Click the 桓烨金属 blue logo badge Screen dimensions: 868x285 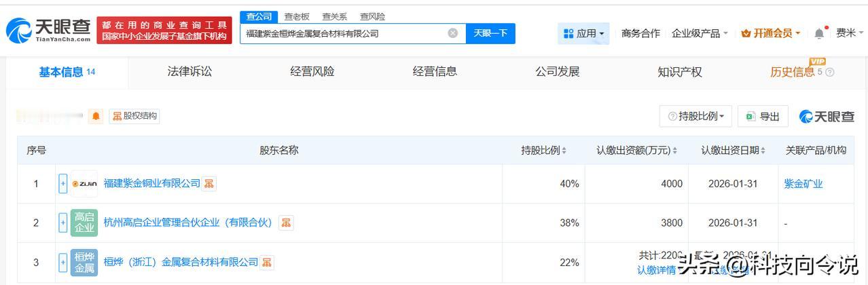(x=84, y=262)
